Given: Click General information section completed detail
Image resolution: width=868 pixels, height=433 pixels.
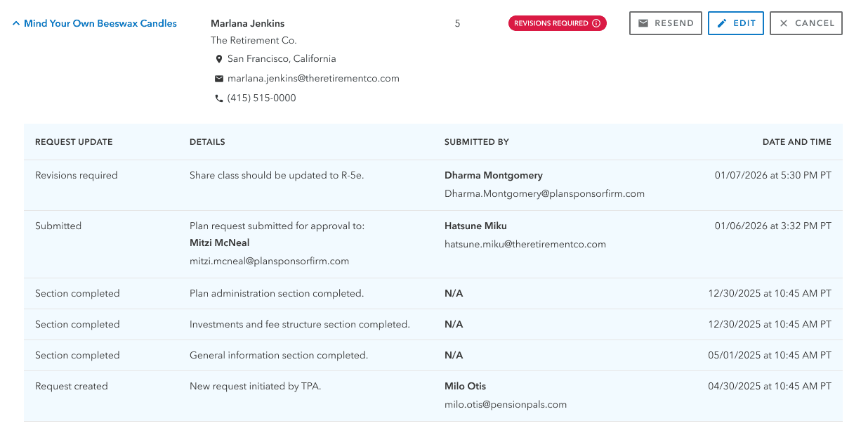Looking at the screenshot, I should point(279,356).
